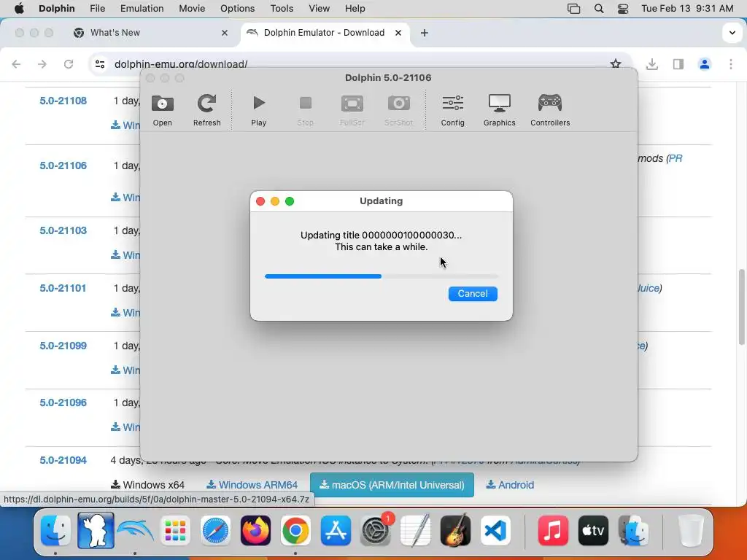Open version 5.0-21106 link
747x560 pixels.
[x=63, y=166]
